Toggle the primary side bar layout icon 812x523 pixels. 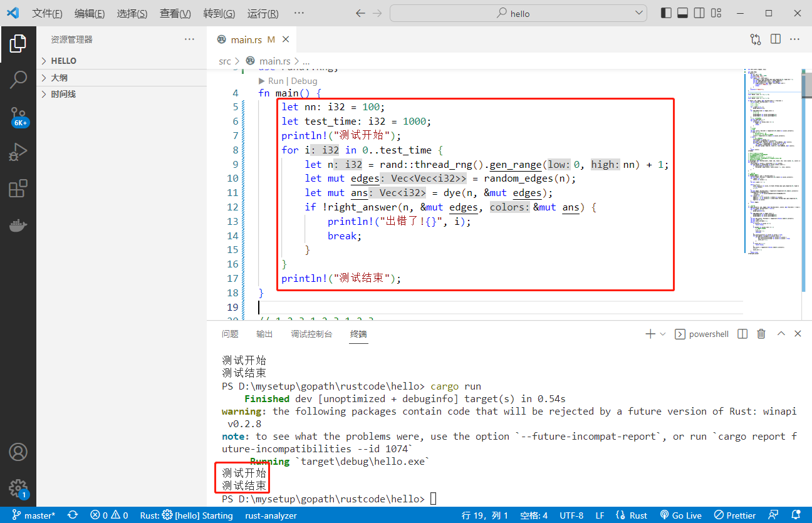(x=666, y=13)
